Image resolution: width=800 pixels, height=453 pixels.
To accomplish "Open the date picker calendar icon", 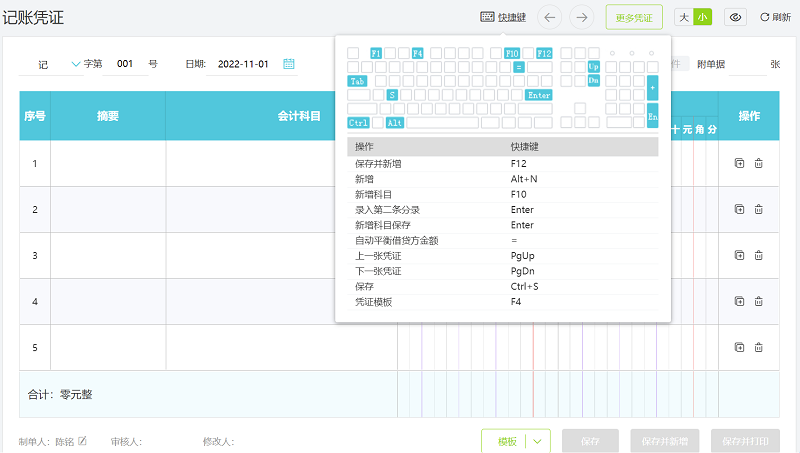I will pos(289,64).
